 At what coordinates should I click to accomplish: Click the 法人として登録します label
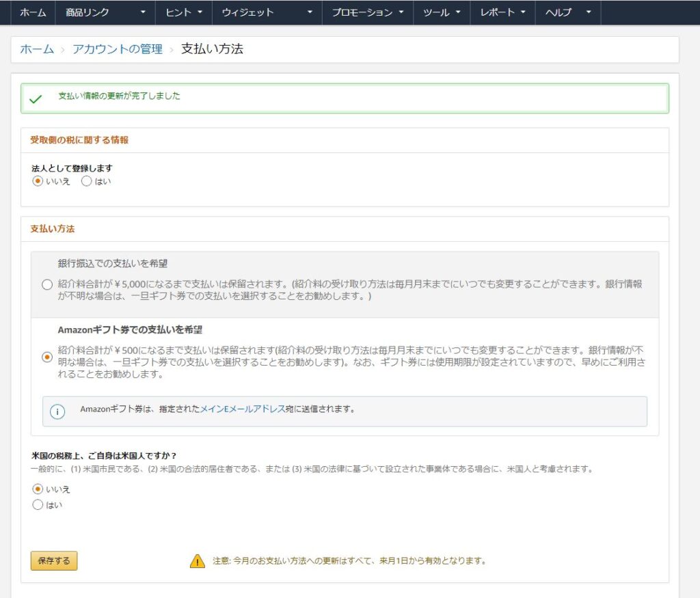click(x=72, y=168)
